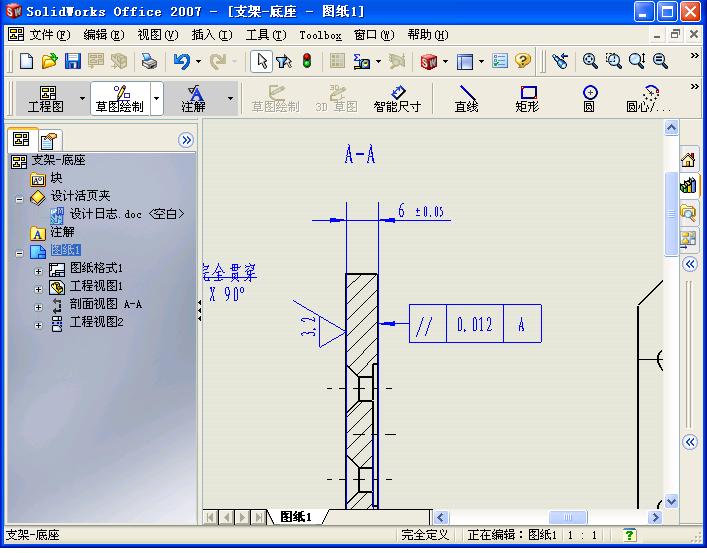Expand the 草图绘制 tab dropdown arrow
This screenshot has width=707, height=553.
pyautogui.click(x=156, y=98)
